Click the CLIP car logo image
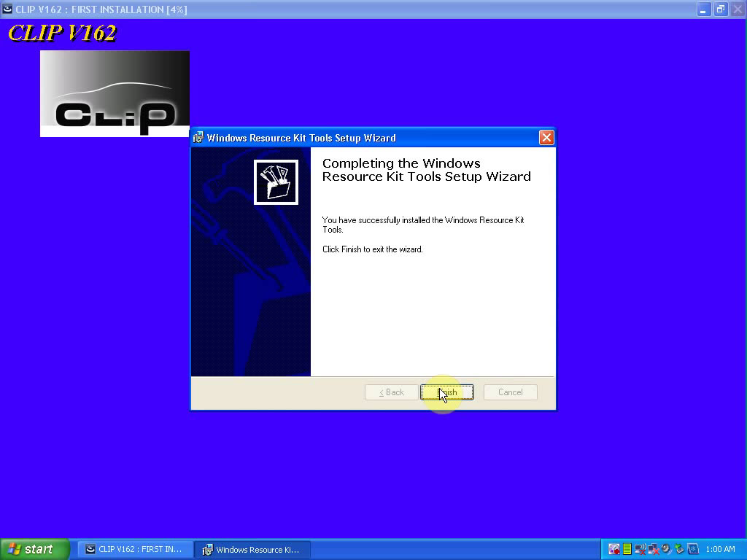This screenshot has height=560, width=747. click(114, 93)
